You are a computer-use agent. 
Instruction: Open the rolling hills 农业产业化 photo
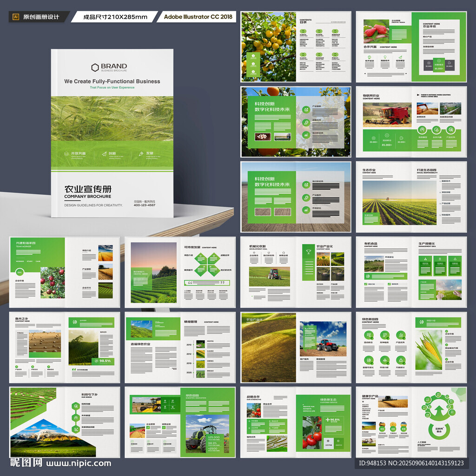(x=268, y=347)
